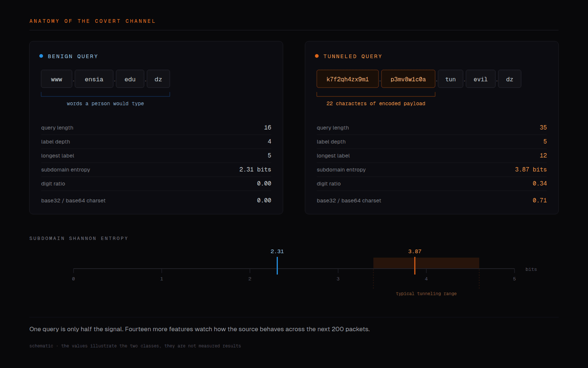This screenshot has width=588, height=368.
Task: Click the 'One query is only half' sentence
Action: click(200, 329)
